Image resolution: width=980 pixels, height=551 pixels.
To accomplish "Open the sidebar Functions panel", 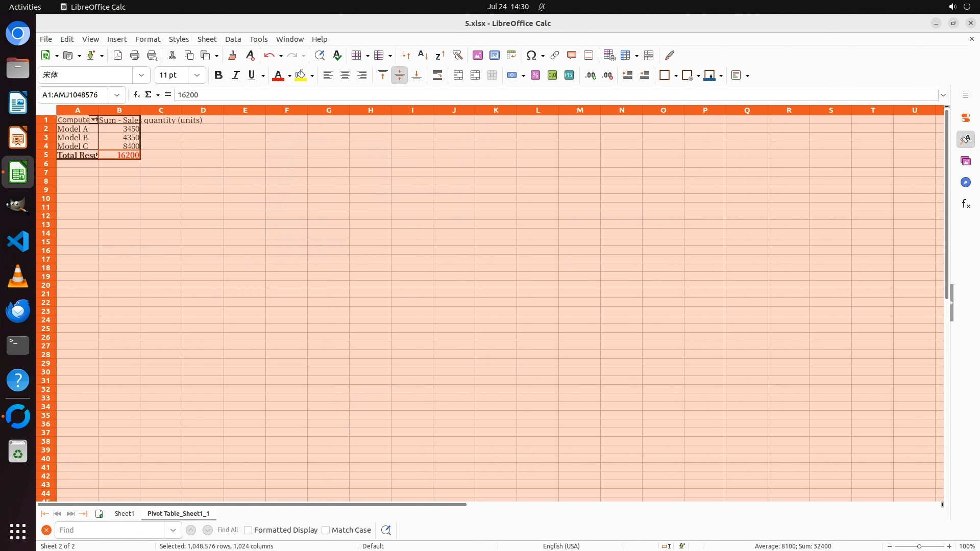I will coord(966,204).
